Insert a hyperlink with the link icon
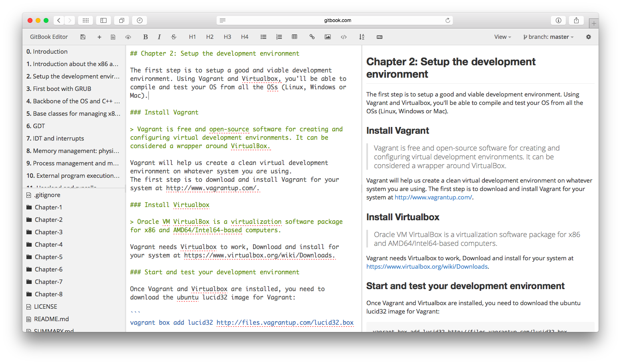 click(312, 37)
